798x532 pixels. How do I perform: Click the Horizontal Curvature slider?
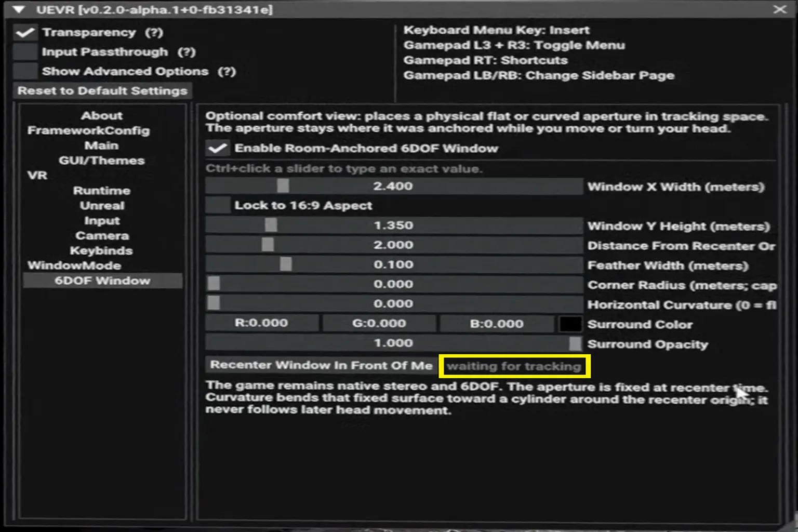(x=394, y=303)
